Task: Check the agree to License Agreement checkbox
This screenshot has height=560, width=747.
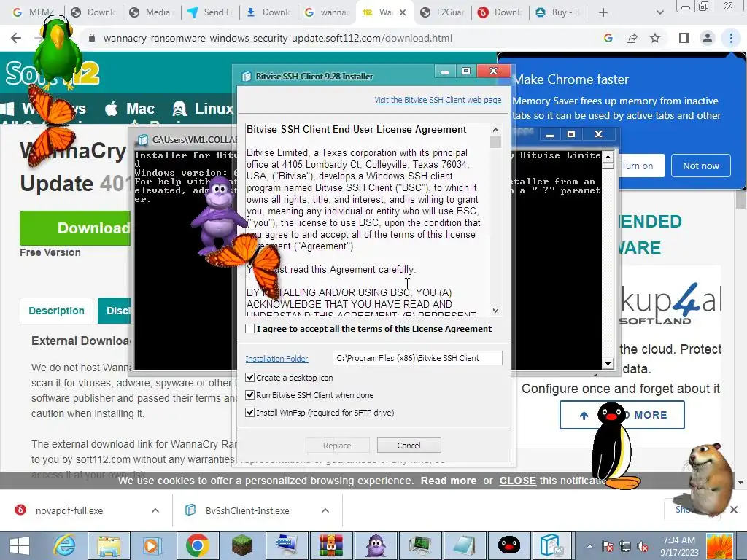Action: [249, 329]
